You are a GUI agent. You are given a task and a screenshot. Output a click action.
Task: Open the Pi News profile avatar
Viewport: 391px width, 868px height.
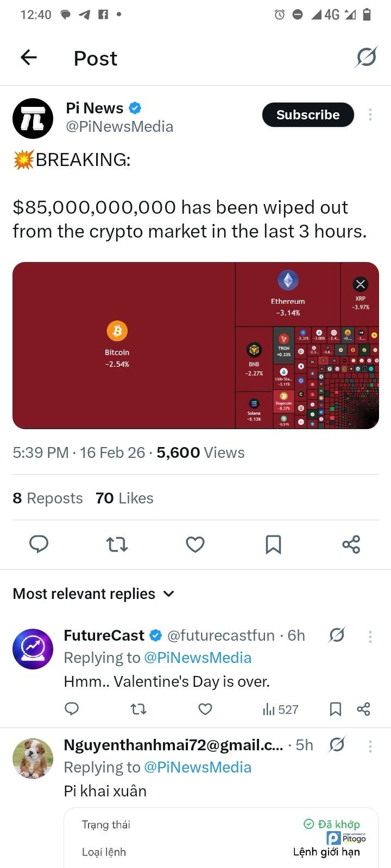(33, 118)
